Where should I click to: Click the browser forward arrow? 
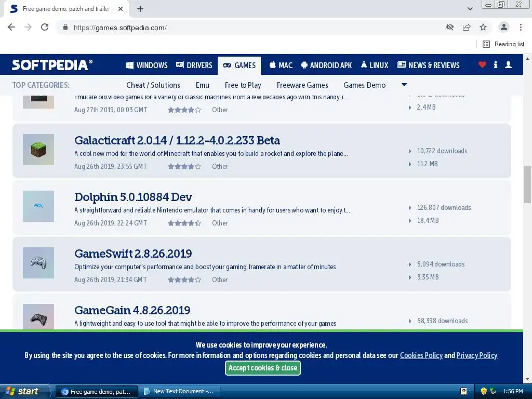point(28,27)
